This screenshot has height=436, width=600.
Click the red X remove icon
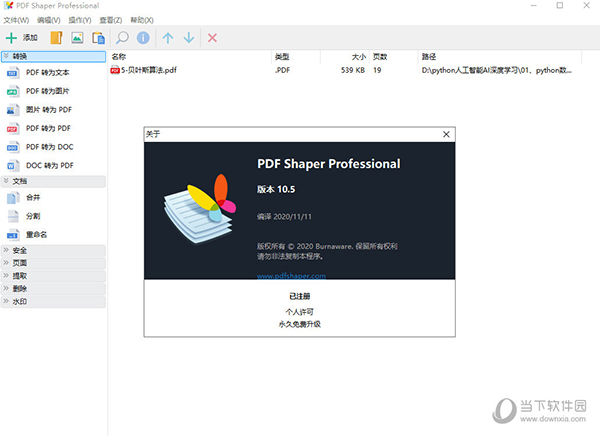point(212,38)
